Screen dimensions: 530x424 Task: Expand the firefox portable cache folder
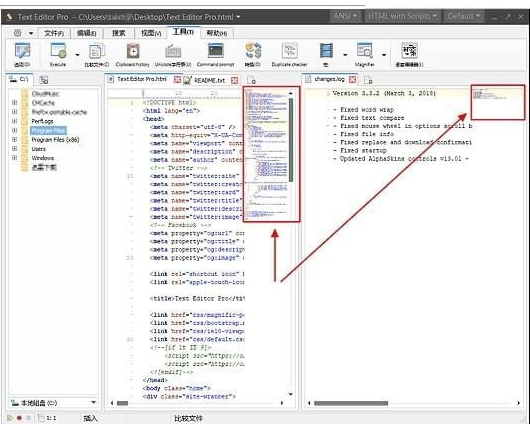tap(15, 112)
